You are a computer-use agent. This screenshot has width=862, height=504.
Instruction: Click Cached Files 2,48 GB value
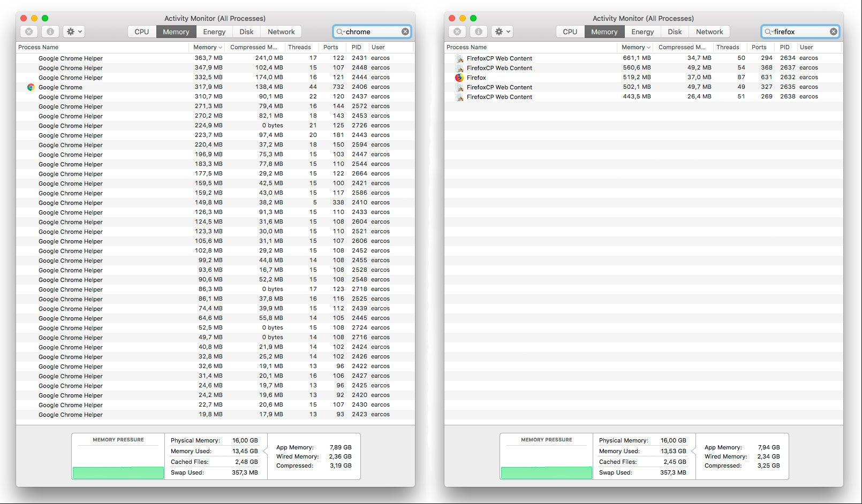point(246,462)
